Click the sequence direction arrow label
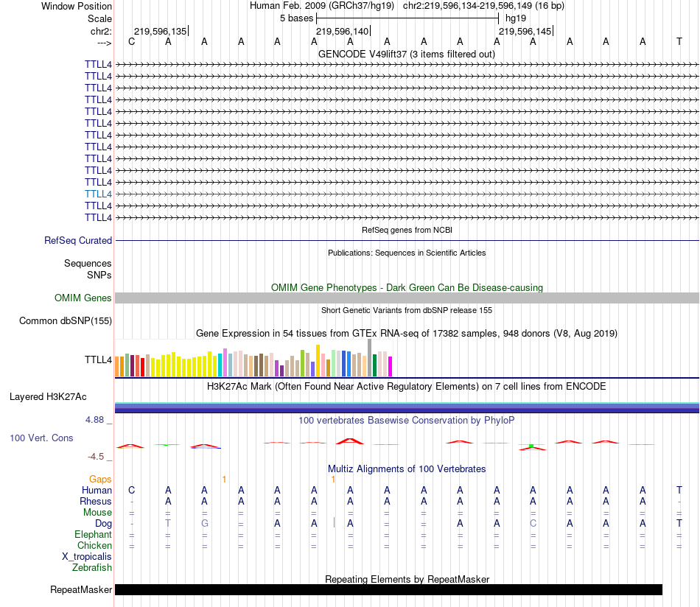The image size is (700, 607). [x=104, y=43]
